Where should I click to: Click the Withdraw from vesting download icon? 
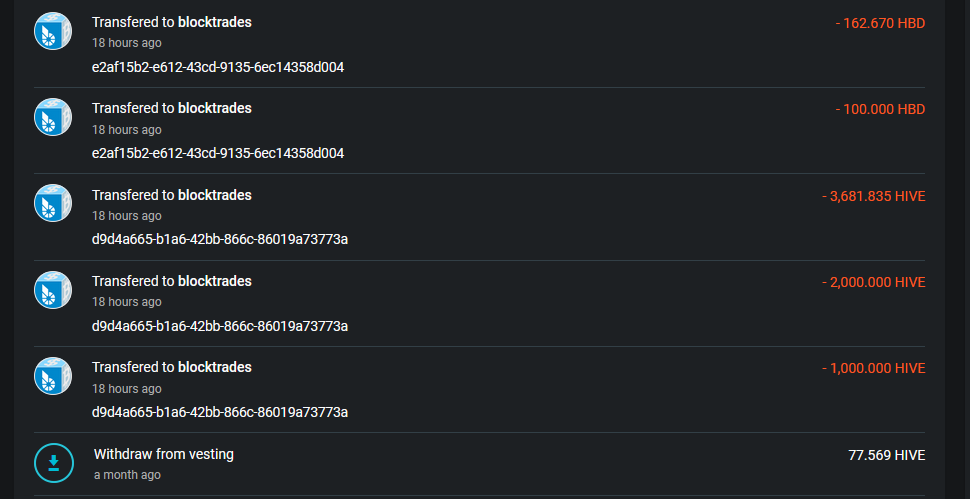[x=54, y=463]
